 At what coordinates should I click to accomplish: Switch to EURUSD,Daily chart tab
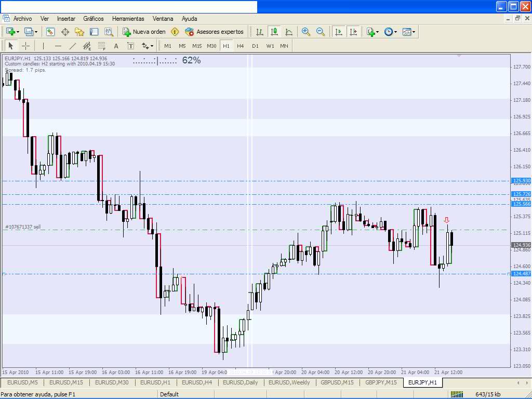click(x=240, y=382)
